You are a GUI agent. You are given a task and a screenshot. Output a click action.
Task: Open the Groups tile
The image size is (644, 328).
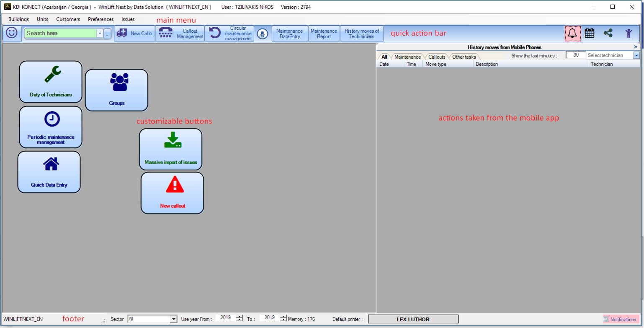point(116,90)
